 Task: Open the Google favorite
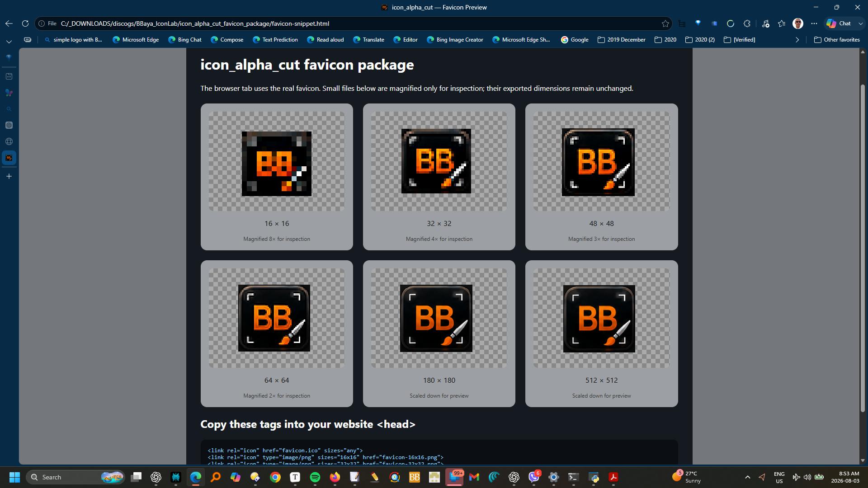(x=575, y=40)
